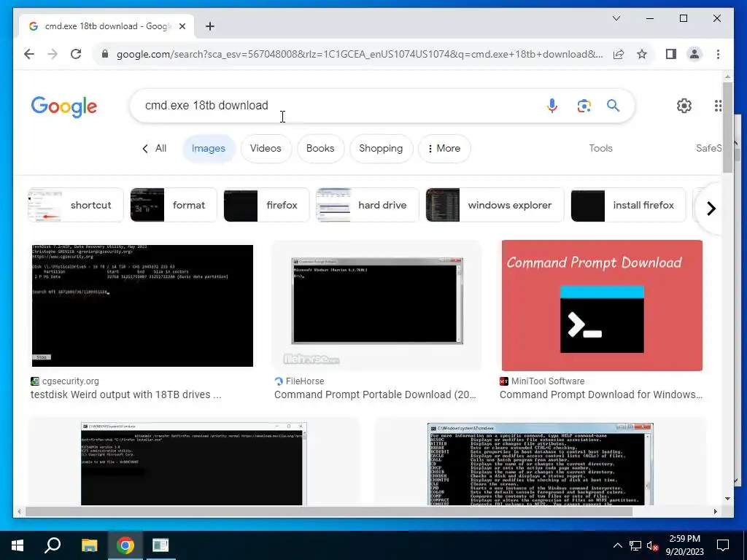747x560 pixels.
Task: Switch to the All results tab
Action: 155,149
